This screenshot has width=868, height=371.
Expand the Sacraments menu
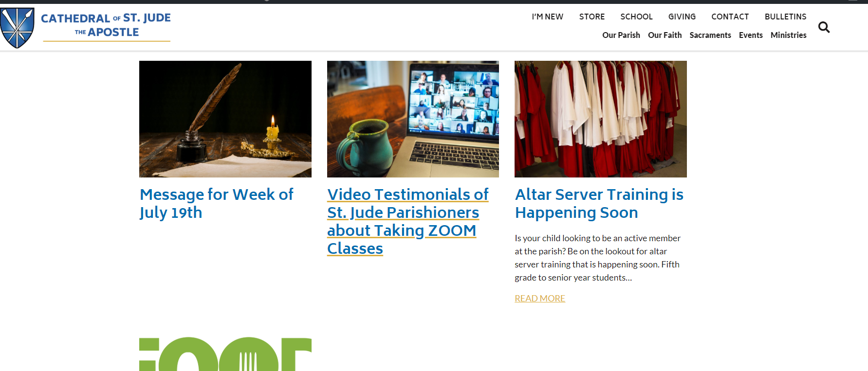(x=710, y=35)
